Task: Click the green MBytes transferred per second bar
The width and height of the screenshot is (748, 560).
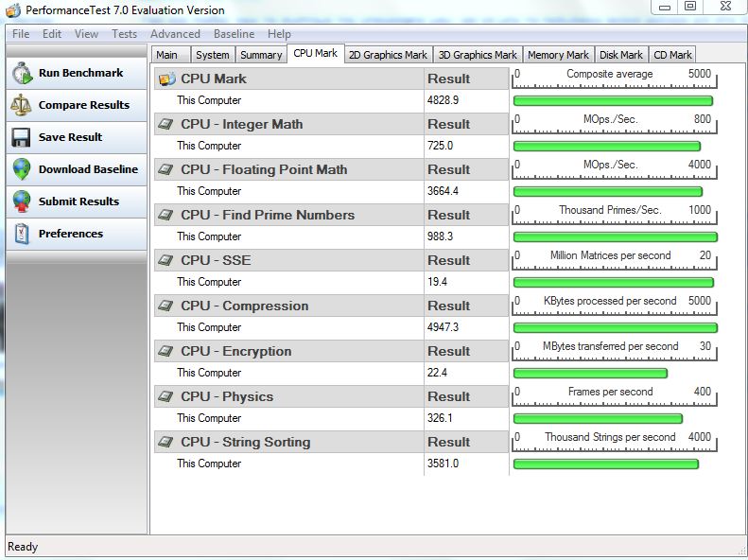Action: (590, 373)
